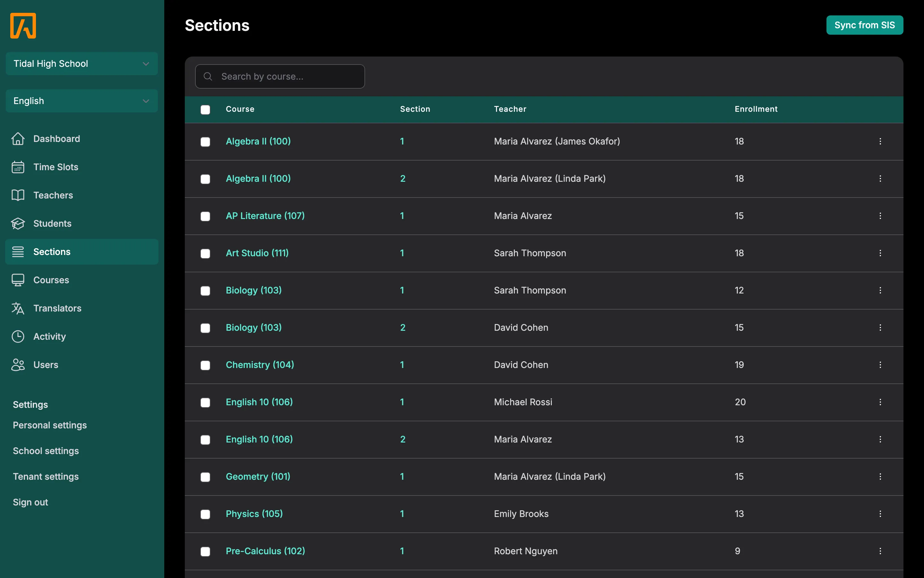This screenshot has height=578, width=924.
Task: Open the Tidal High School dropdown
Action: click(x=82, y=64)
